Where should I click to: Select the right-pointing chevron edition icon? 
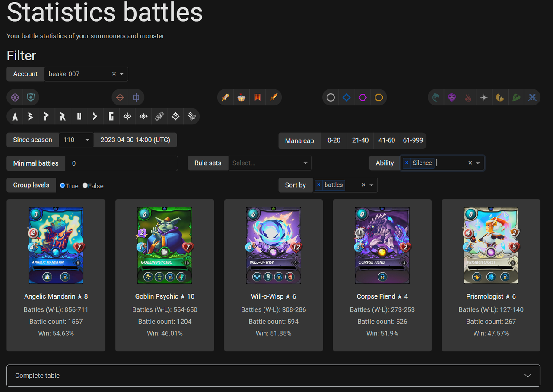pos(95,116)
